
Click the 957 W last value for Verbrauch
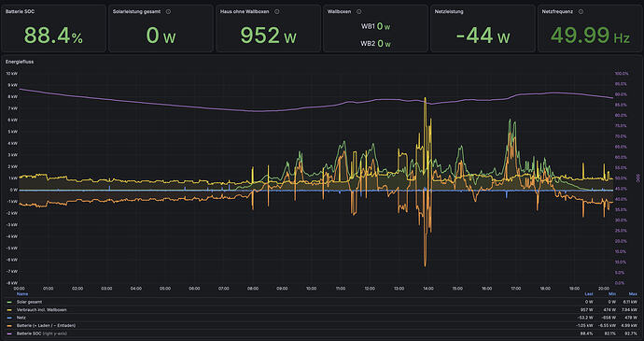586,310
